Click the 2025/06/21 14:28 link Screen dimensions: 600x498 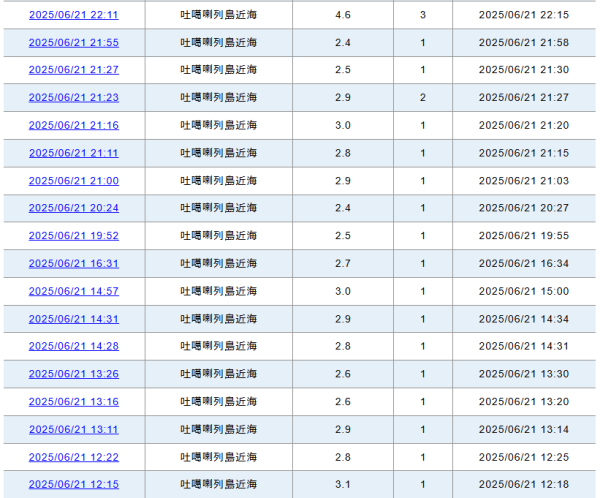tap(73, 346)
